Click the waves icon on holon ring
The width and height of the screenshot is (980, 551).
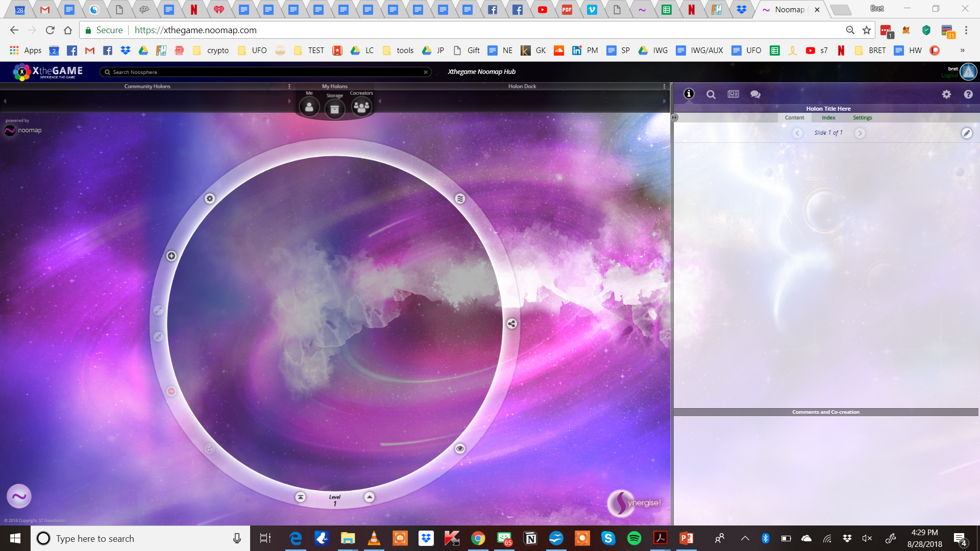pyautogui.click(x=460, y=198)
